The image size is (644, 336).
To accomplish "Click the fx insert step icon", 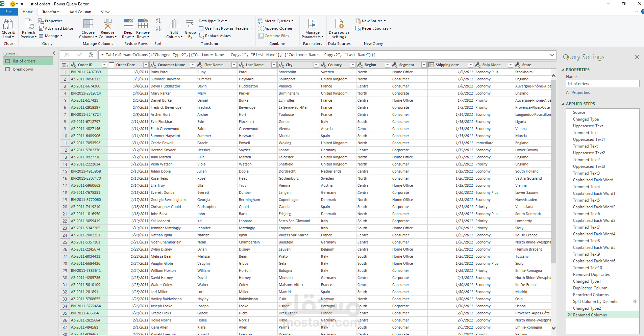I will tap(91, 55).
